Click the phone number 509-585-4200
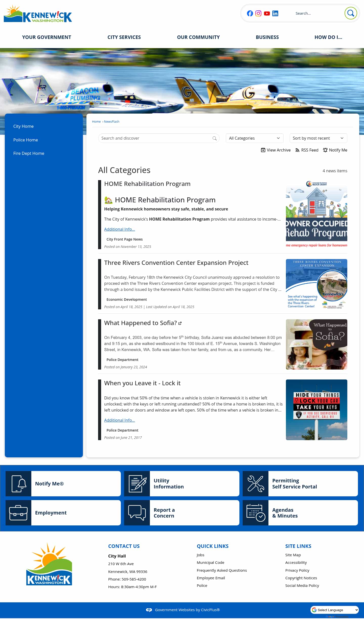364x619 pixels. (x=134, y=580)
